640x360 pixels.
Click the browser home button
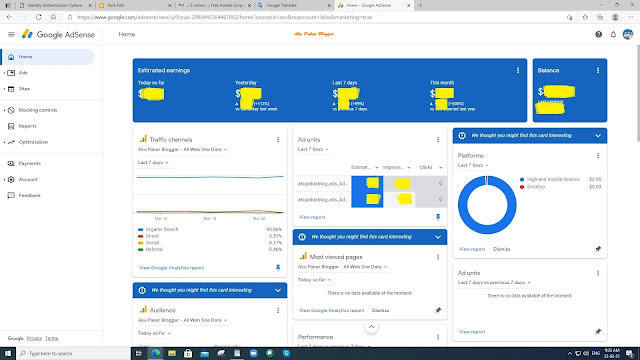click(x=53, y=17)
